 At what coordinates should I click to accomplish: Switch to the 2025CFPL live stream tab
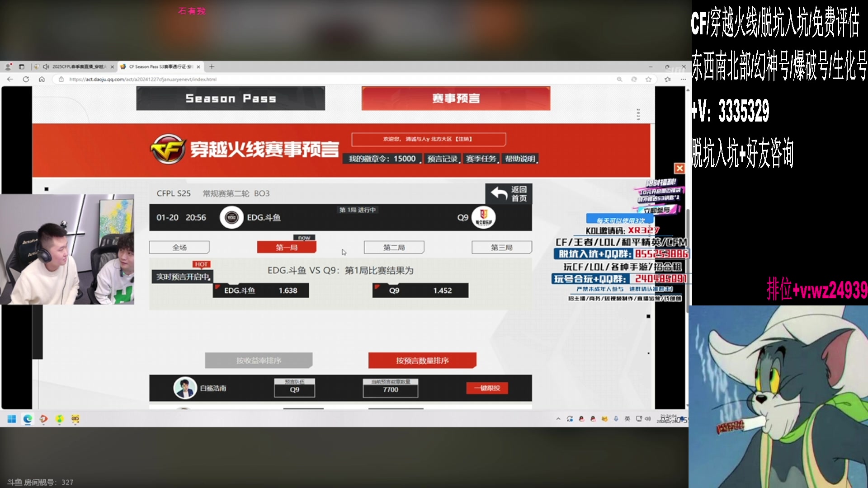75,66
